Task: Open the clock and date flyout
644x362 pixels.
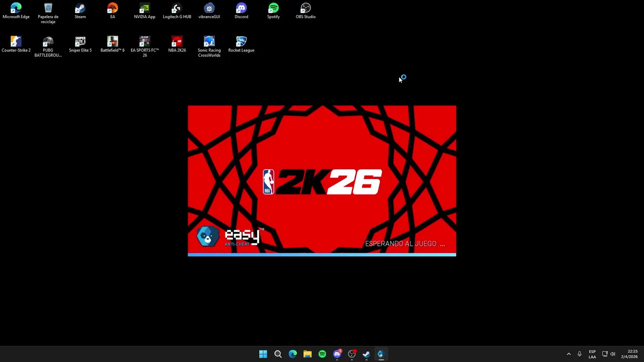Action: pos(629,354)
